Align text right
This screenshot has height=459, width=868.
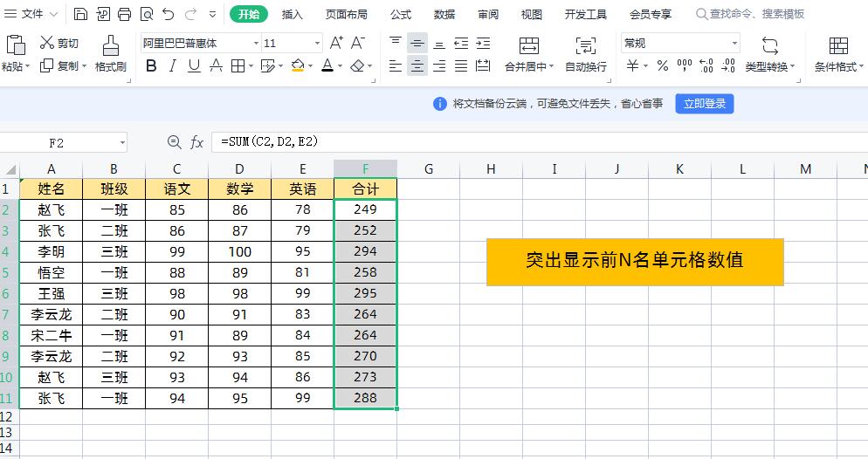tap(439, 66)
